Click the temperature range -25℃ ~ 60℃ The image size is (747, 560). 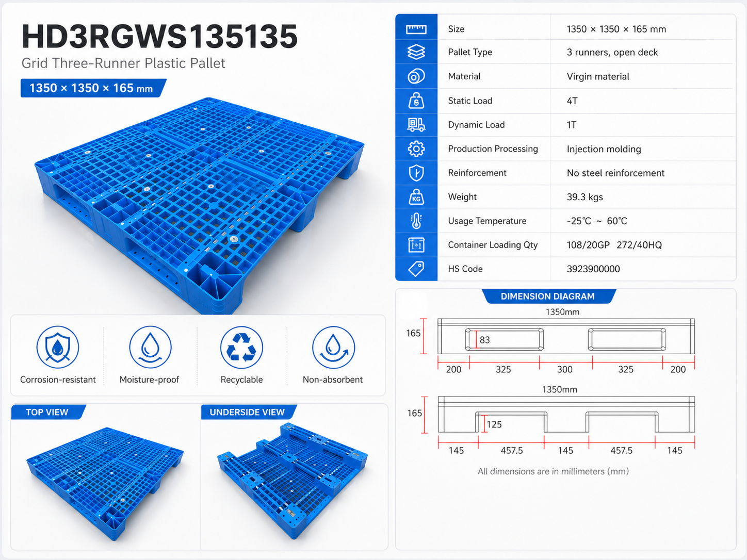click(x=597, y=221)
